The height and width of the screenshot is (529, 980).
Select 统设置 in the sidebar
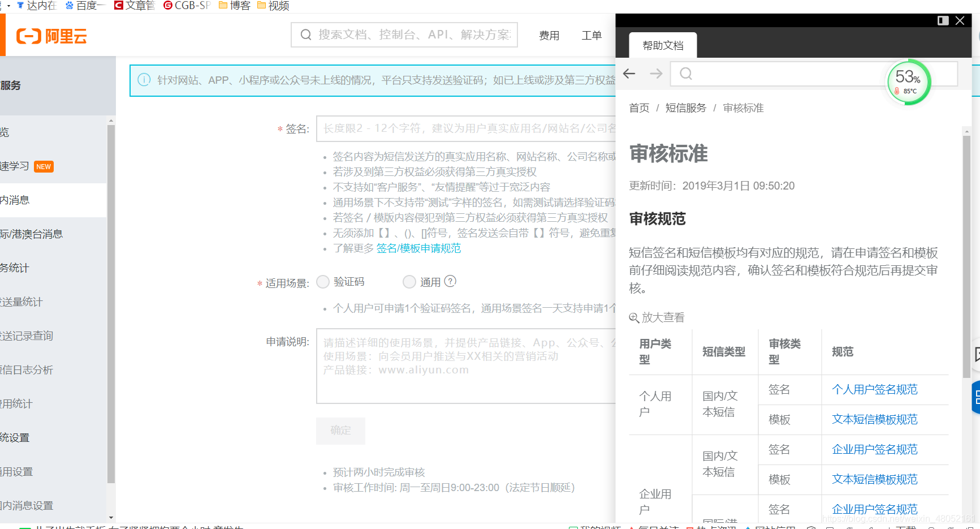click(x=53, y=438)
